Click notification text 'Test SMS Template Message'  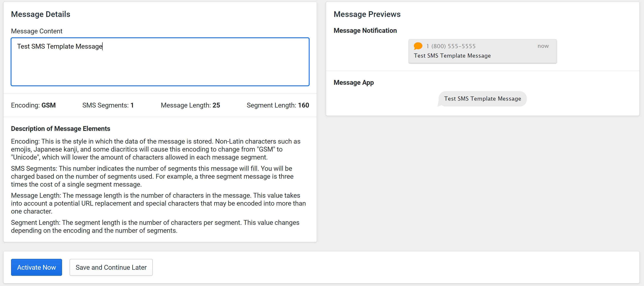tap(452, 56)
